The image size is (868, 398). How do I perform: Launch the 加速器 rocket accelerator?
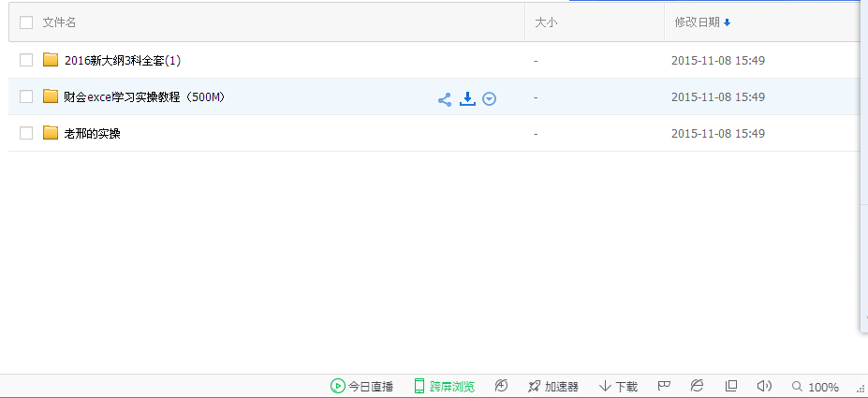[x=553, y=386]
